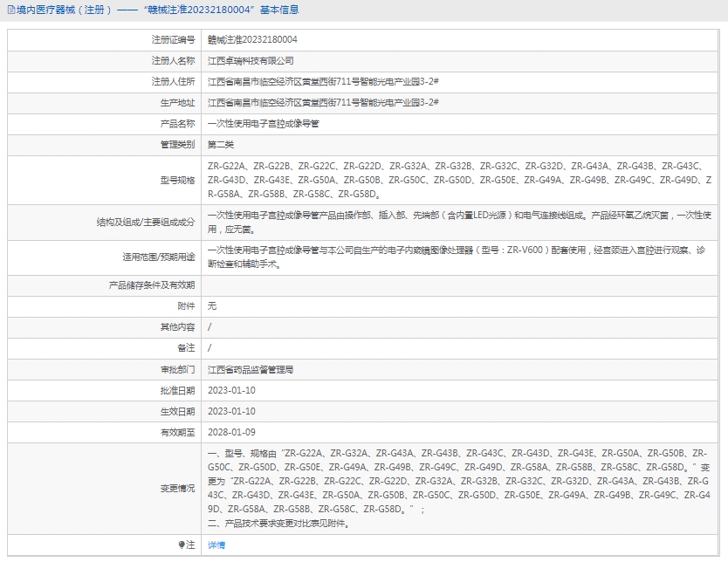Screen dimensions: 728x562
Task: Click the bulb icon next to 注 label
Action: (182, 545)
